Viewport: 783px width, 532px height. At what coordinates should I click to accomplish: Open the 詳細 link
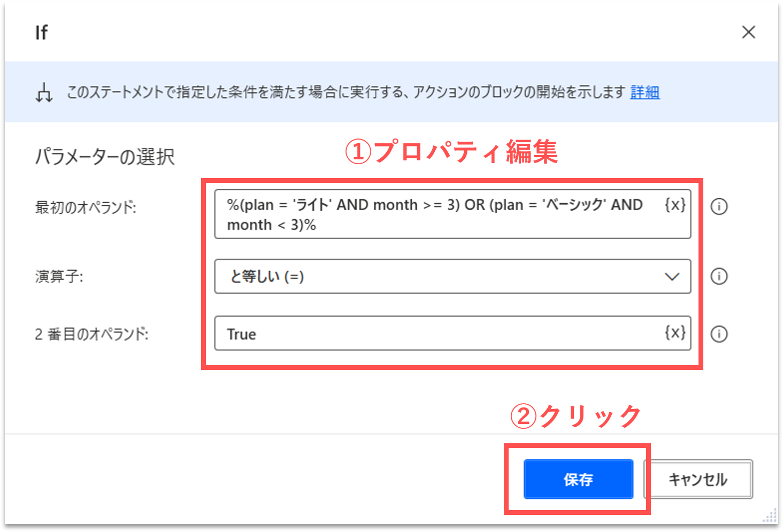click(644, 92)
